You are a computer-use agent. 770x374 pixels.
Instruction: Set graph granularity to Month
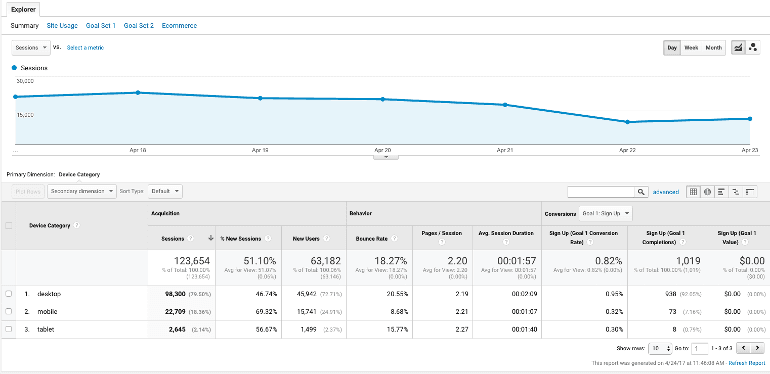(x=714, y=48)
